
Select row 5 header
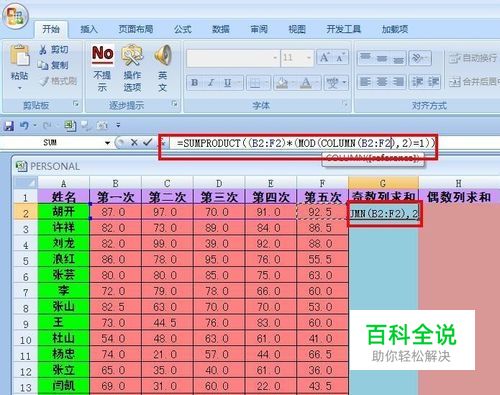tap(25, 260)
